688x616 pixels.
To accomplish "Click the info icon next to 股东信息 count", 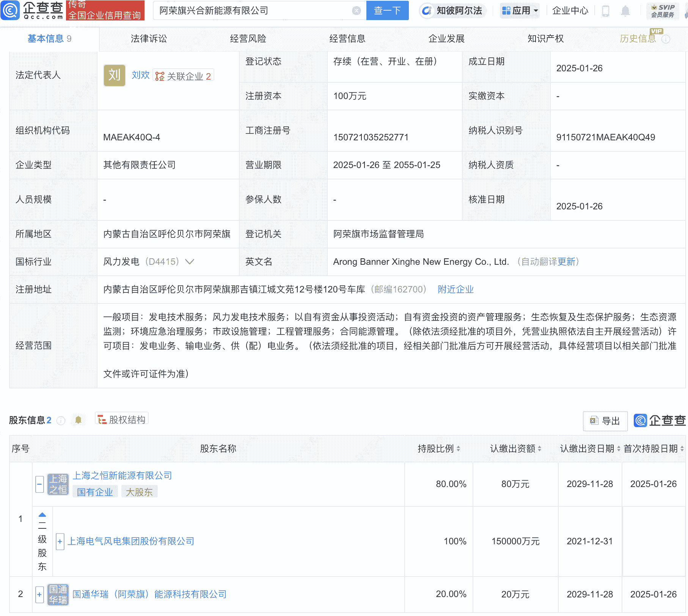I will (61, 421).
